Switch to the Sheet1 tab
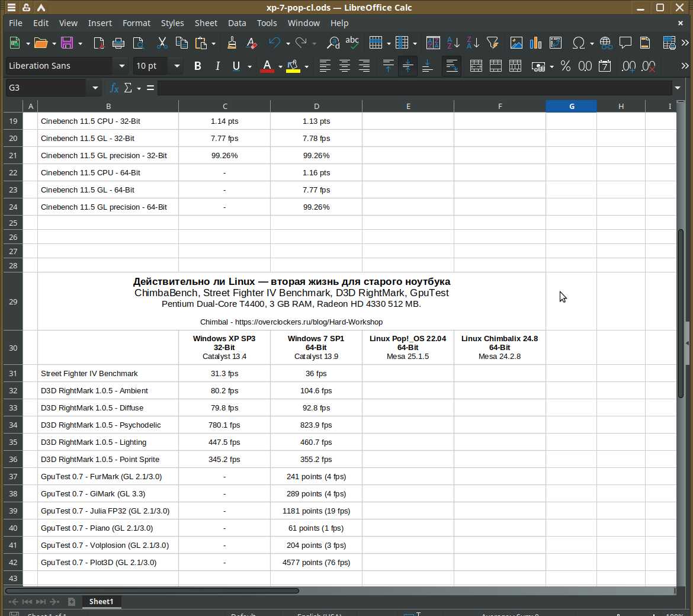Image resolution: width=693 pixels, height=616 pixels. 101,601
